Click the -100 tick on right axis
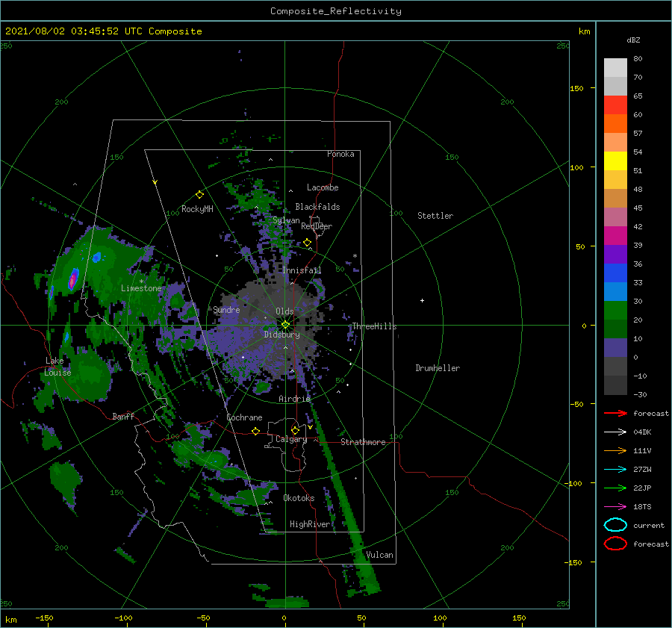Image resolution: width=672 pixels, height=628 pixels. tap(573, 484)
